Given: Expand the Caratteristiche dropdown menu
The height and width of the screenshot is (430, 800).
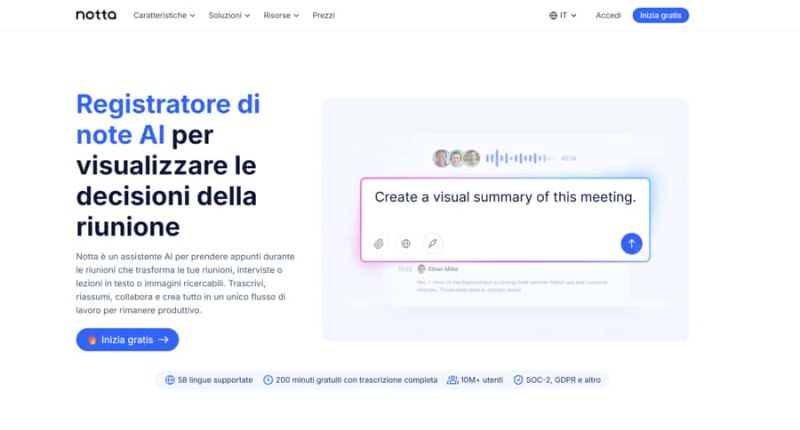Looking at the screenshot, I should (x=164, y=16).
